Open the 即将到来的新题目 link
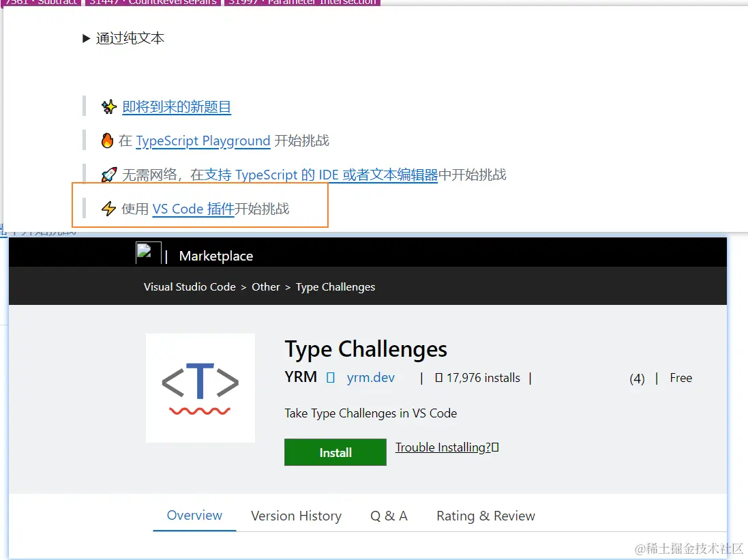748x560 pixels. (x=177, y=106)
